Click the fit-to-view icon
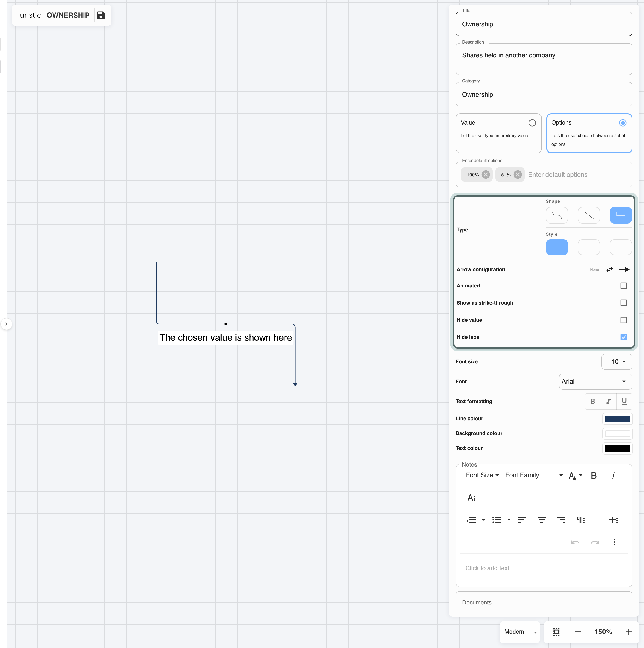 pos(557,632)
